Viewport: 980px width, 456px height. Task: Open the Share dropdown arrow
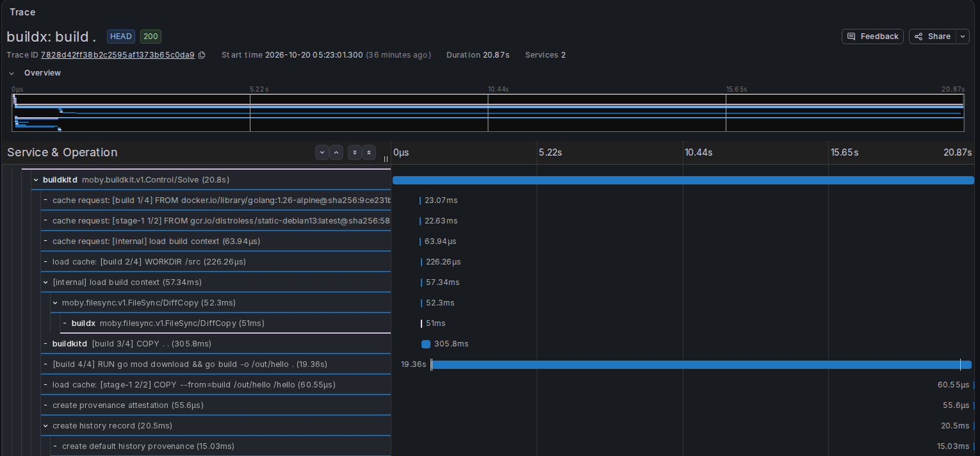[x=963, y=37]
